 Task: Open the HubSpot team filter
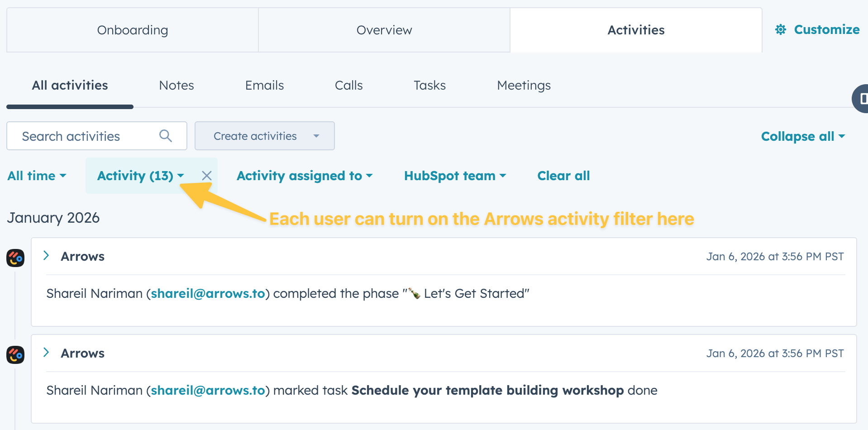454,176
